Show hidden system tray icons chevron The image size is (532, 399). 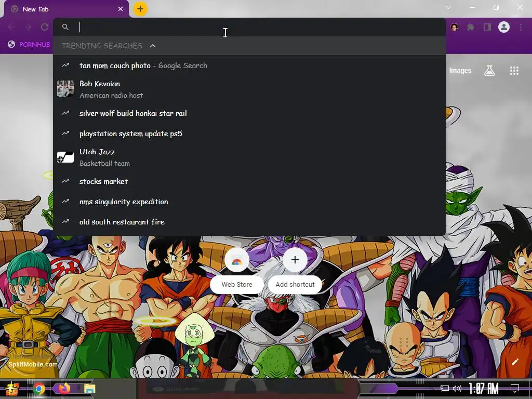coord(432,389)
